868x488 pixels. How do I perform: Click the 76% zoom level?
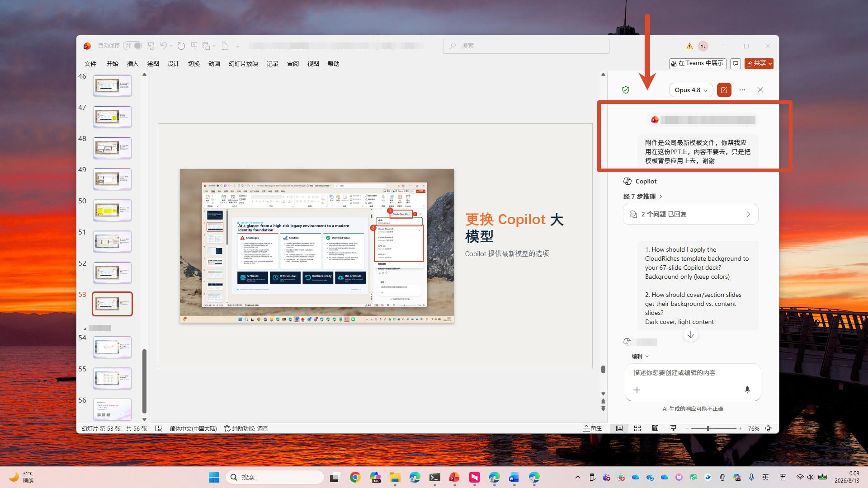[x=754, y=428]
